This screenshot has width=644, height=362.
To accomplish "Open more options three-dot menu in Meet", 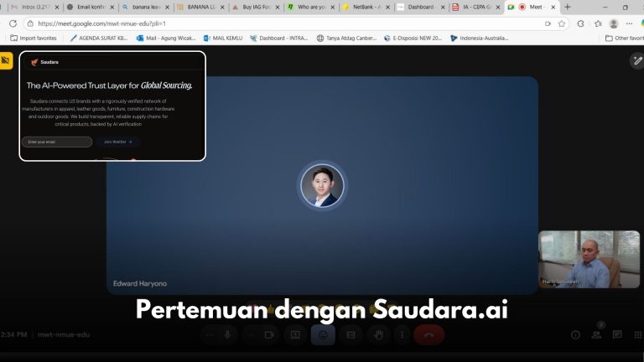I will (402, 335).
